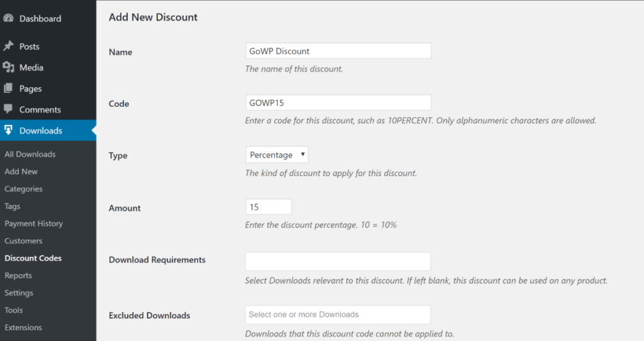
Task: Open All Downloads submenu item
Action: (30, 154)
